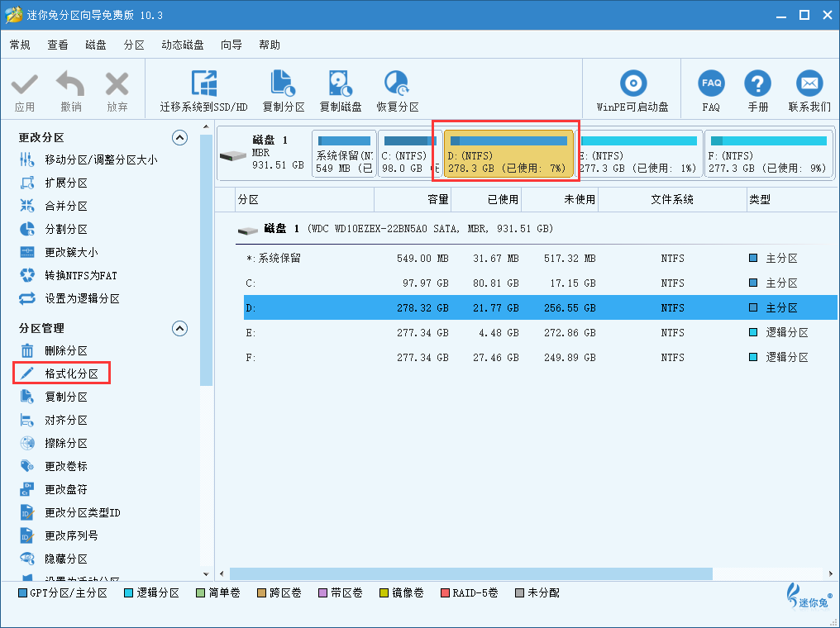Screen dimensions: 840x628
Task: Click the 应用 (Apply) checkmark icon
Action: point(25,84)
